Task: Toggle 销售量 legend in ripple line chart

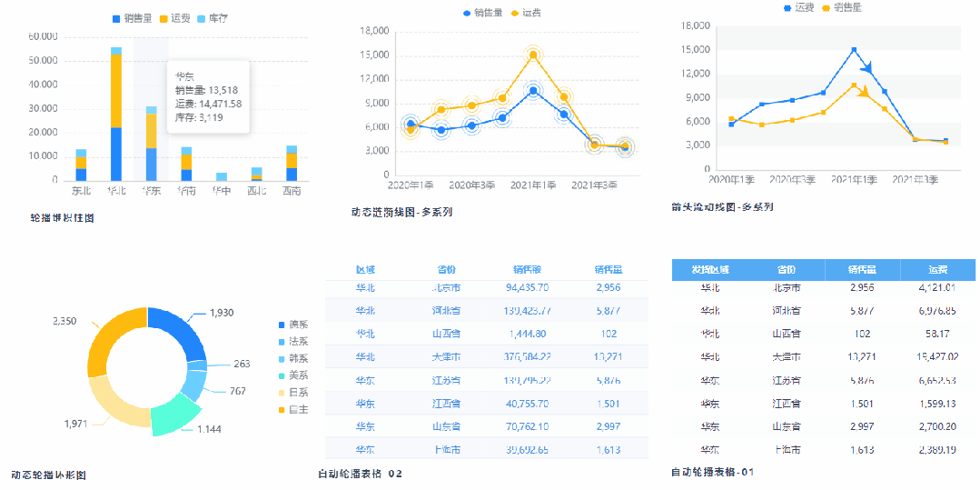Action: [x=482, y=13]
